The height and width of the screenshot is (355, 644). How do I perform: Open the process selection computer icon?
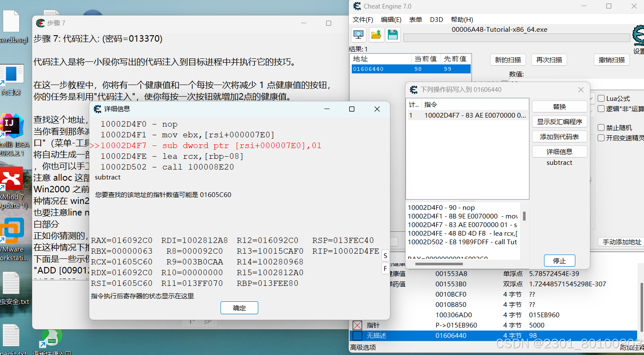359,35
